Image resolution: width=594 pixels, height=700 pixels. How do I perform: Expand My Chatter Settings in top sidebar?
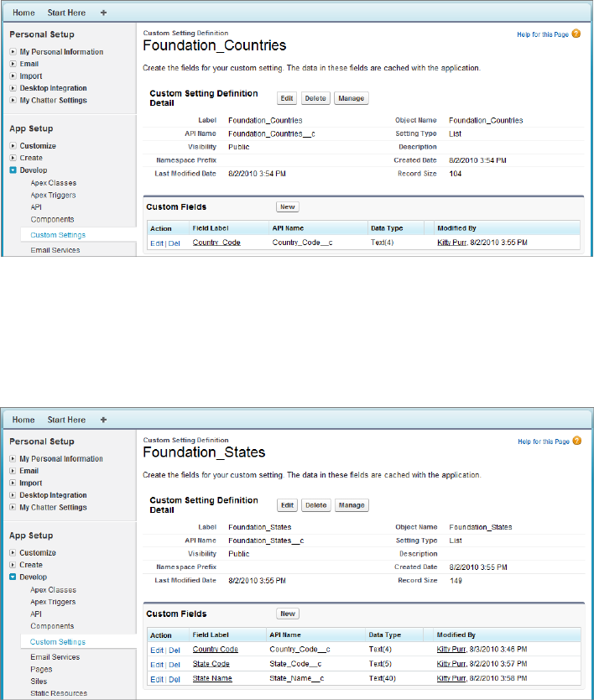click(13, 100)
